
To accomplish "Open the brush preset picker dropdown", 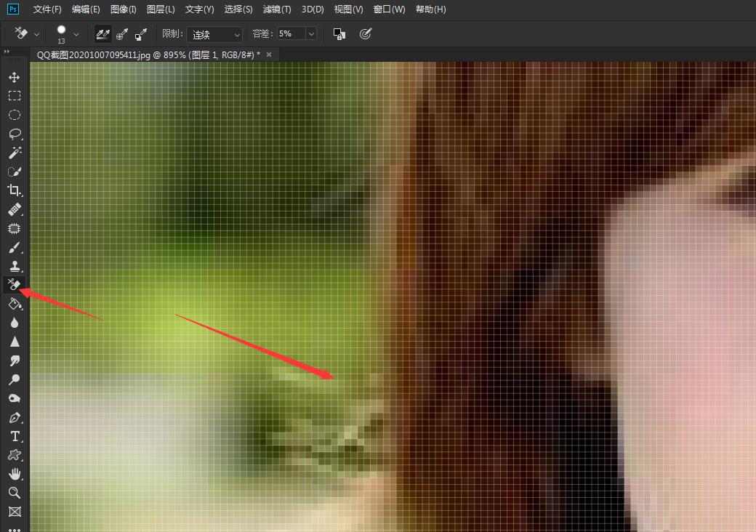I will pyautogui.click(x=76, y=34).
